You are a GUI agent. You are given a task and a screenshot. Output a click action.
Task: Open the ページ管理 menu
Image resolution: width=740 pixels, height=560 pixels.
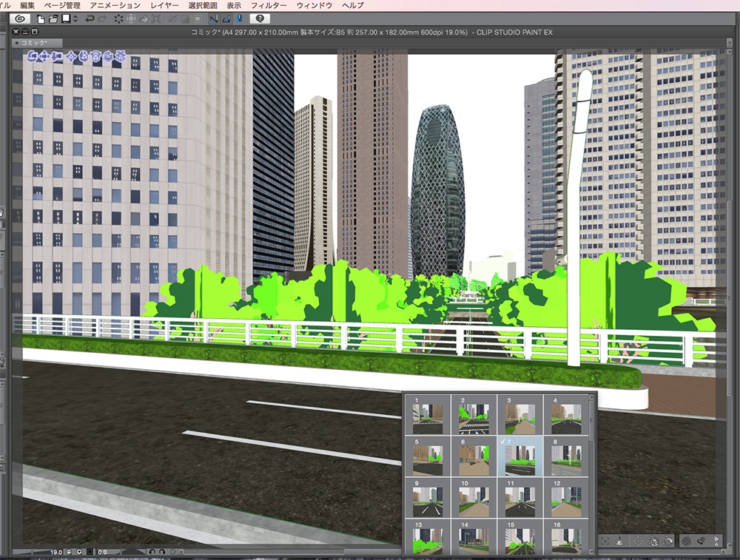point(62,6)
